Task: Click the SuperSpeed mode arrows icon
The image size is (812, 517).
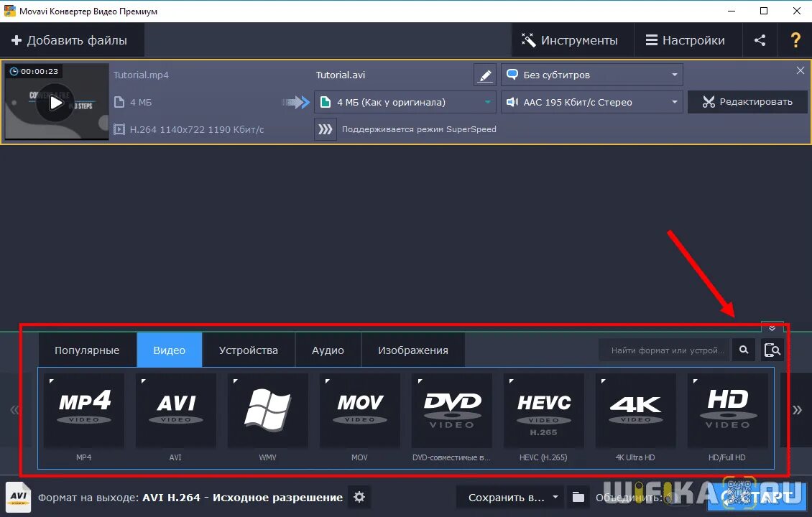Action: point(326,129)
